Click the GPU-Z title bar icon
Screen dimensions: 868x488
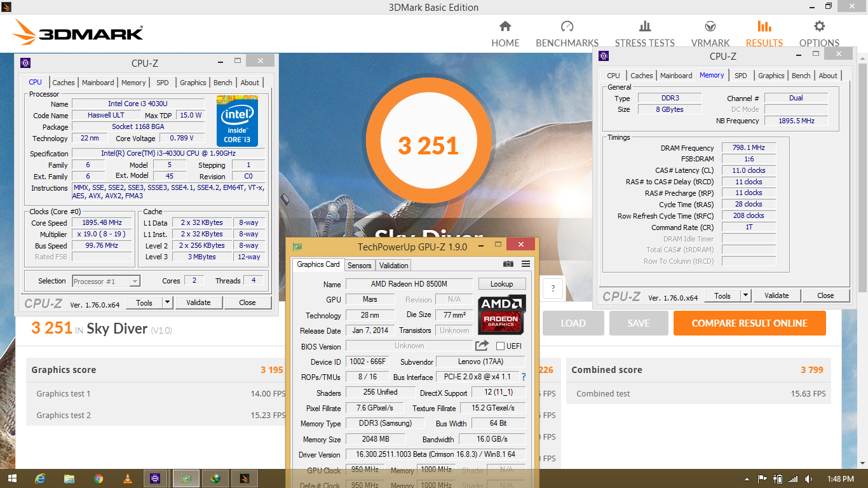[296, 246]
